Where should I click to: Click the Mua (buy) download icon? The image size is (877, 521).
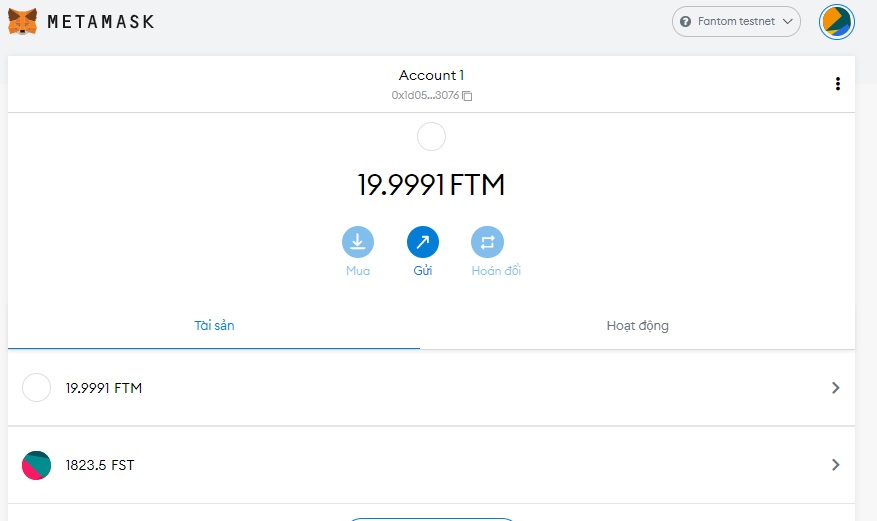point(358,242)
